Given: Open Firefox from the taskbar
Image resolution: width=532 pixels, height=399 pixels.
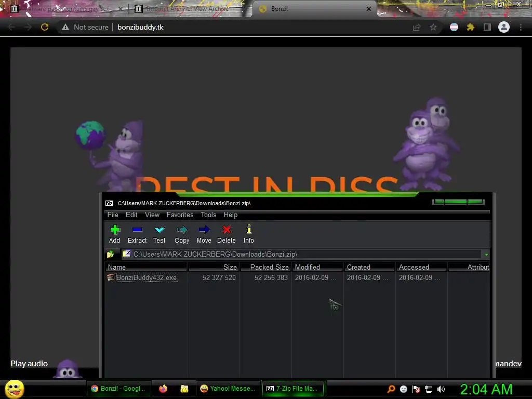Looking at the screenshot, I should pos(163,389).
